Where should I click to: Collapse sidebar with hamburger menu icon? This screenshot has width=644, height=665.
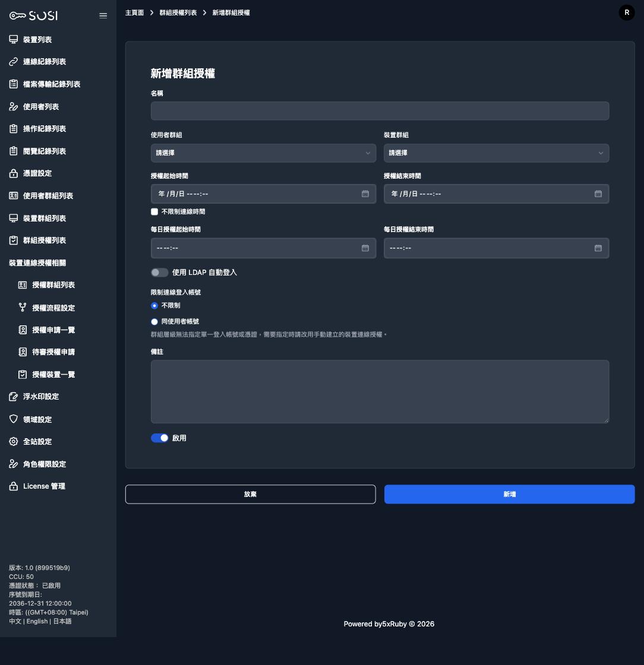coord(103,15)
